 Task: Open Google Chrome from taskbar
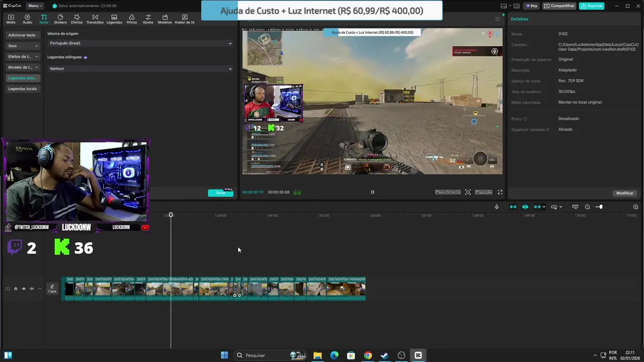368,355
